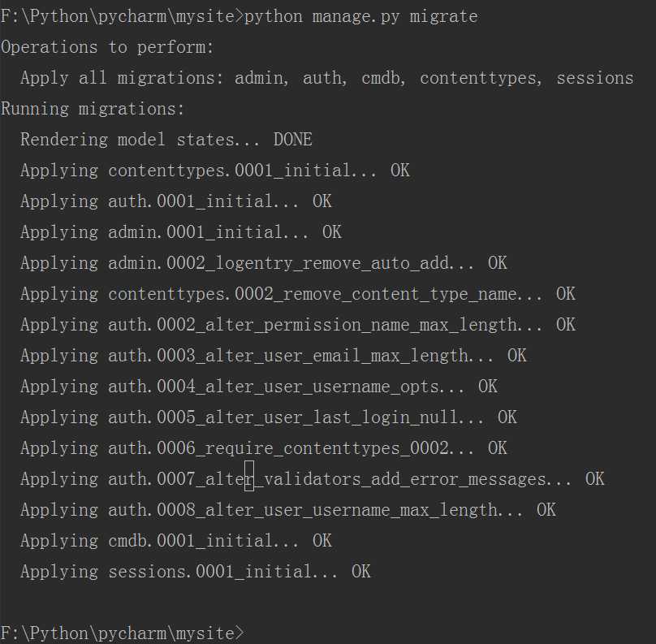Click the text cursor in auth.0007_alter_validators line
Screen dimensions: 656x644
pyautogui.click(x=249, y=476)
